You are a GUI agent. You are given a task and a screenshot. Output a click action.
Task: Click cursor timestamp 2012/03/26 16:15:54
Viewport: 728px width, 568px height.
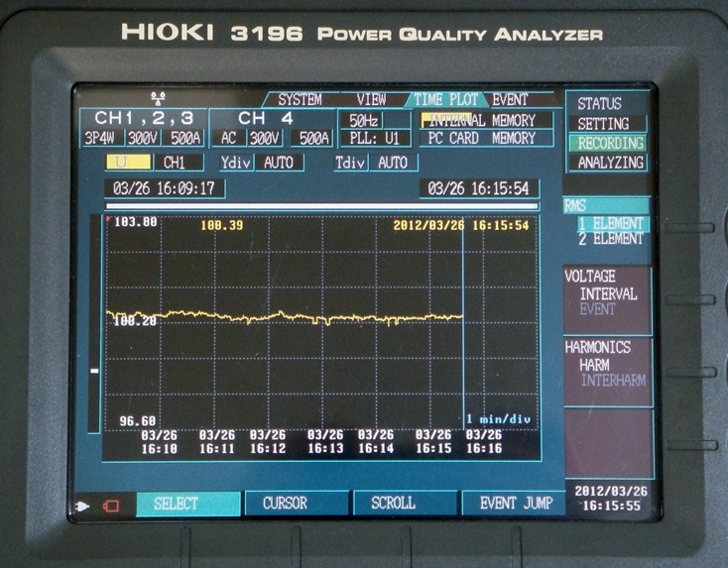pyautogui.click(x=461, y=226)
